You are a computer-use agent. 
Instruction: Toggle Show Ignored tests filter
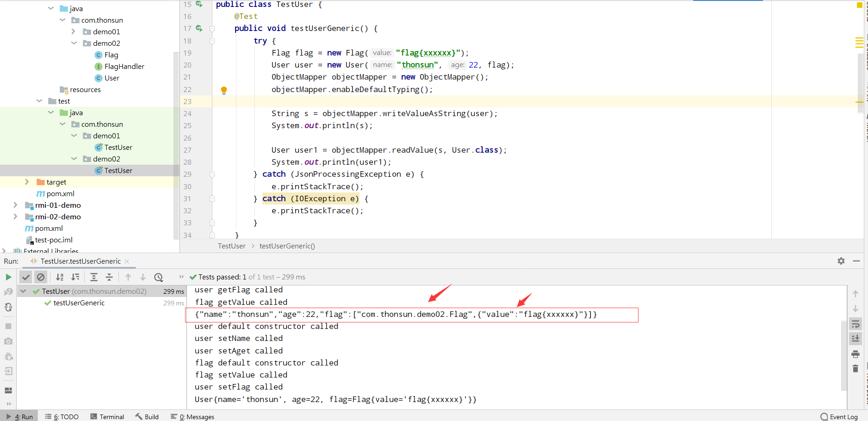(x=41, y=277)
